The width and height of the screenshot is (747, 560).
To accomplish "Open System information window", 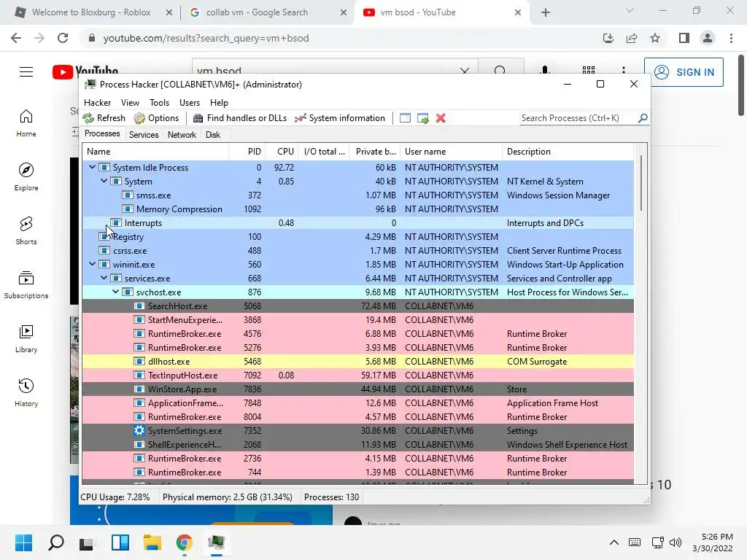I will tap(340, 118).
